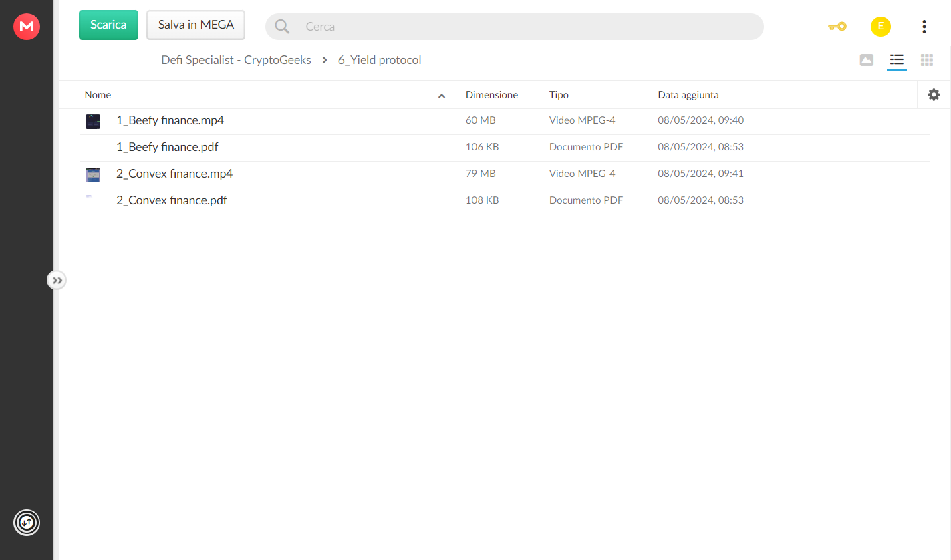The height and width of the screenshot is (560, 951).
Task: Click the green Scarica button
Action: [108, 25]
